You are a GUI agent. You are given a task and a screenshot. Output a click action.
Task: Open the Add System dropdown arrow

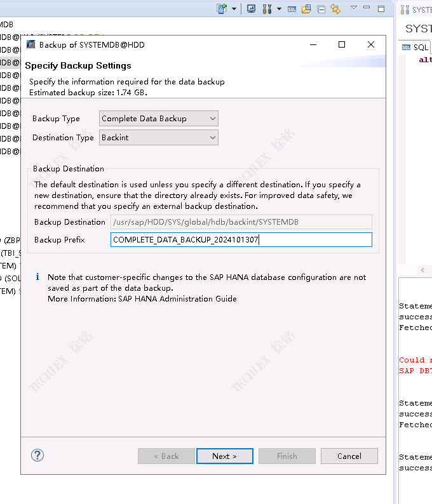tap(234, 9)
